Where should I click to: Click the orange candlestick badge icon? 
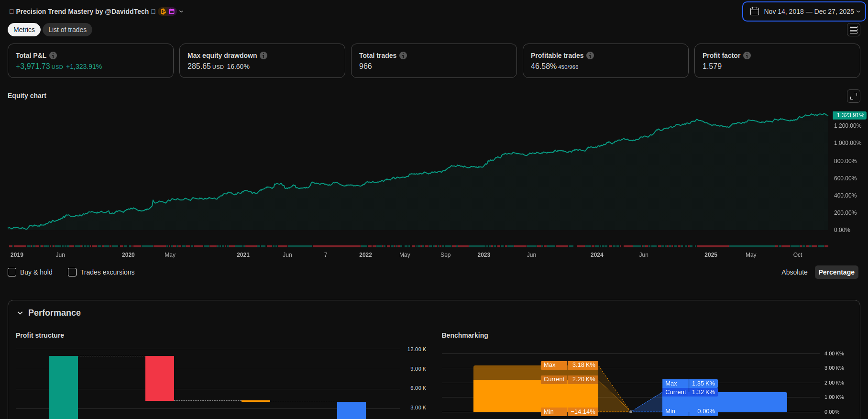pyautogui.click(x=163, y=11)
